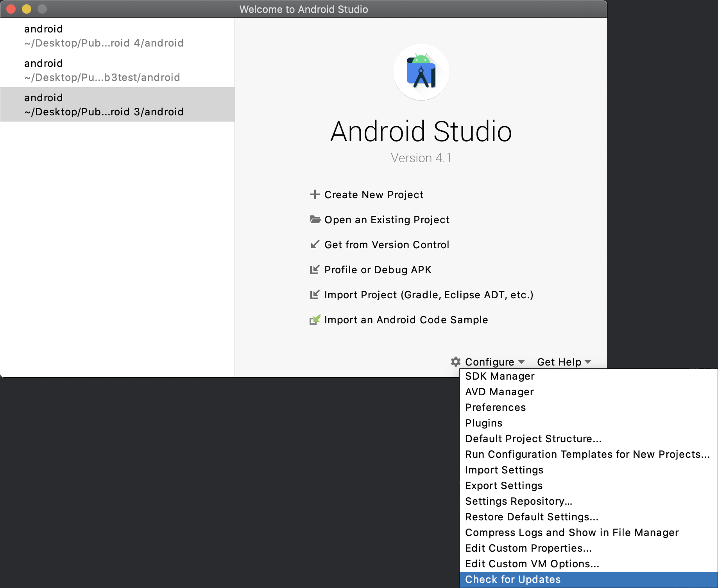The width and height of the screenshot is (718, 588).
Task: Click Create New Project label
Action: (x=374, y=195)
